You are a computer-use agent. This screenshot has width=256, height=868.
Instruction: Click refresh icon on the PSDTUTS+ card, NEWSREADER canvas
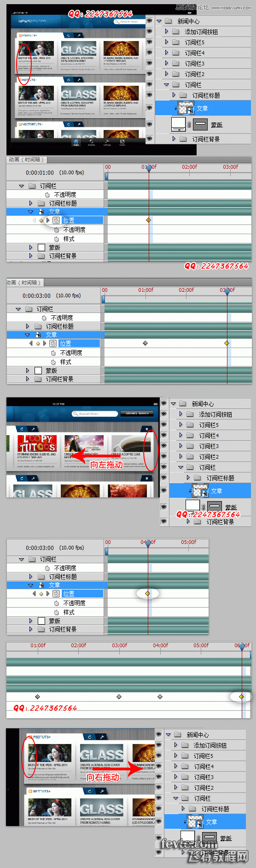pos(69,35)
